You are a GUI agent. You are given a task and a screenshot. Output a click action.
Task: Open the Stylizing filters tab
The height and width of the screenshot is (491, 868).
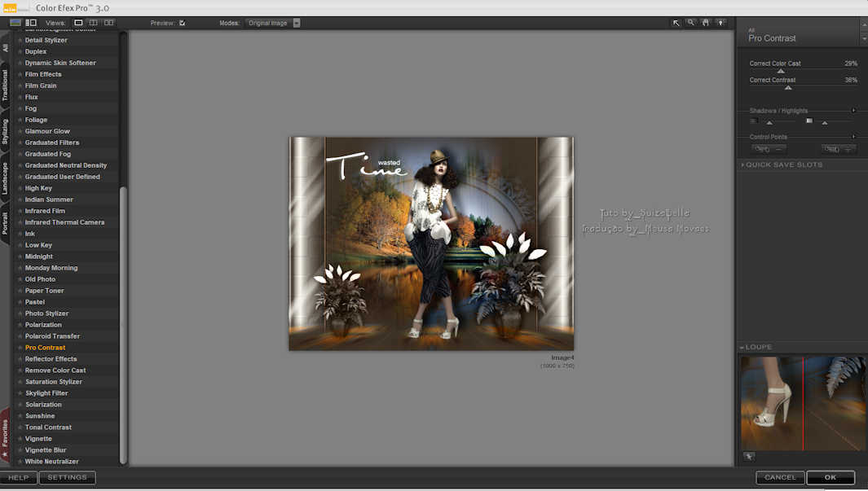tap(5, 132)
